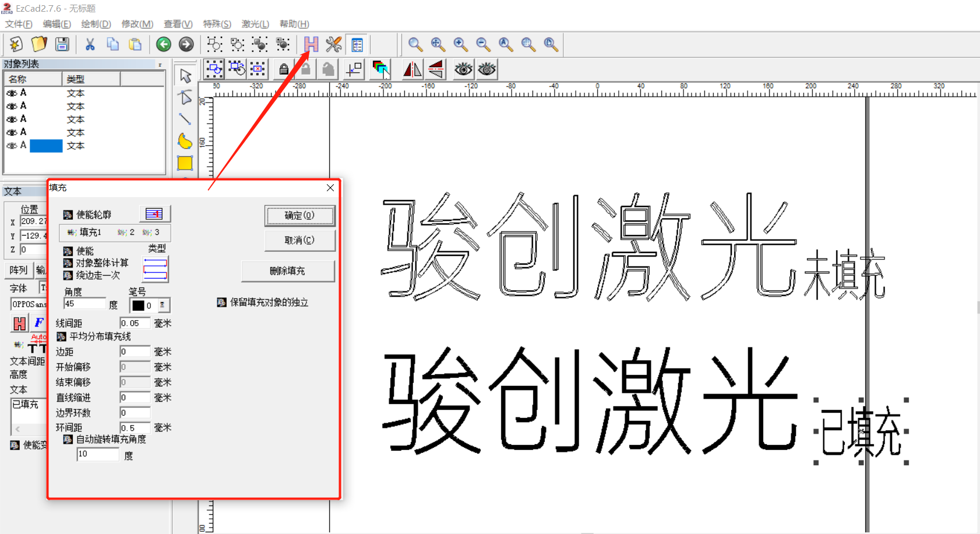Click the black padlock Lock icon

click(x=284, y=69)
